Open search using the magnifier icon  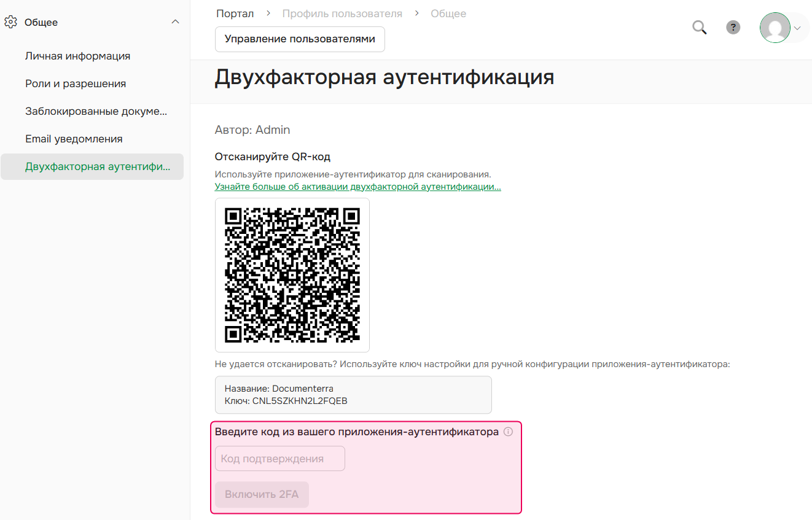pyautogui.click(x=699, y=27)
